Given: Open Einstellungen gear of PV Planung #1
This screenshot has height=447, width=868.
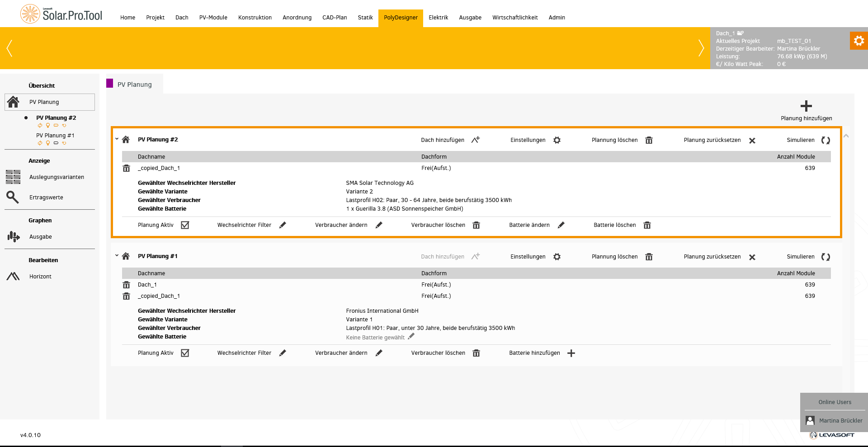Looking at the screenshot, I should point(557,257).
